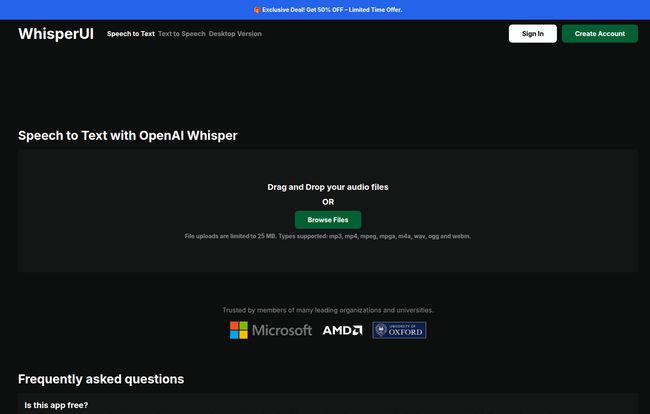Click the 'Trusted by members' text
This screenshot has width=650, height=414.
pos(327,310)
